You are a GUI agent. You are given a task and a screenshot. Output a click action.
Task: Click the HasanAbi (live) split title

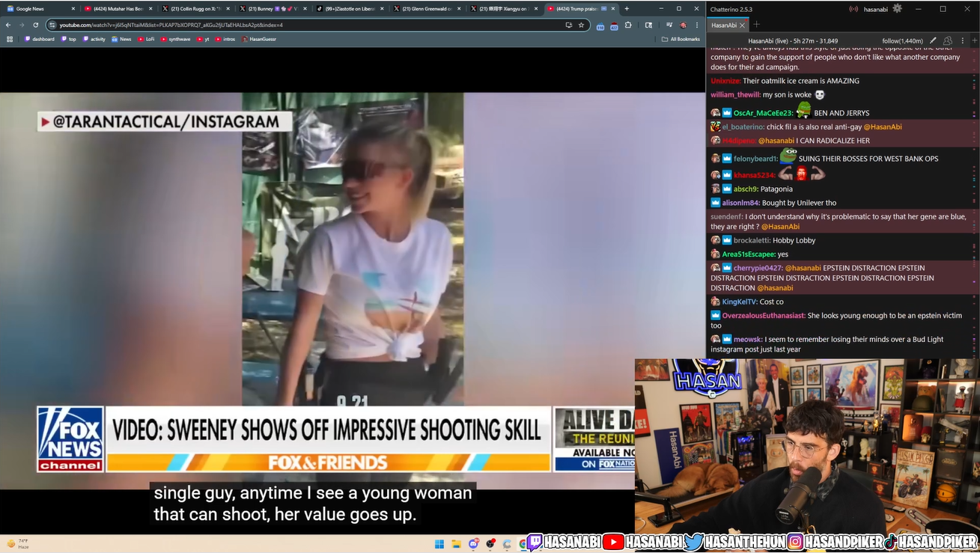coord(793,41)
